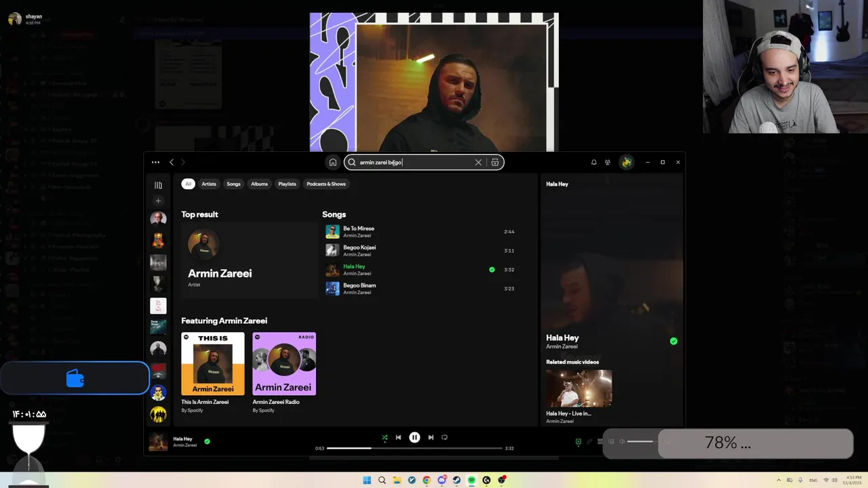Open the taskbar clock showing 4:53 PM
The image size is (868, 488).
pyautogui.click(x=853, y=480)
